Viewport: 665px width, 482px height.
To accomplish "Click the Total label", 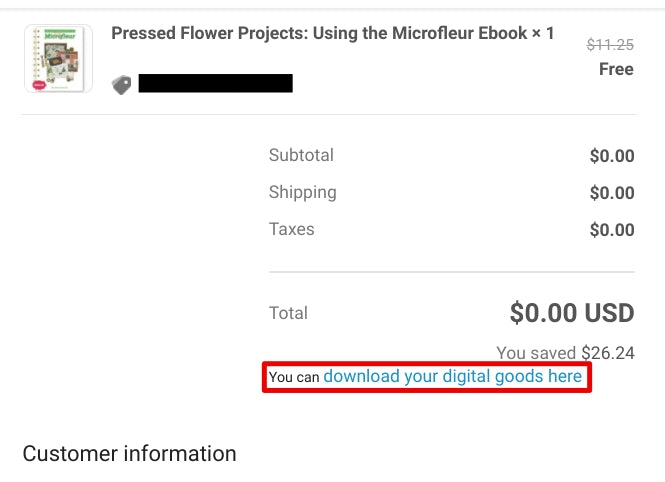I will click(x=288, y=313).
